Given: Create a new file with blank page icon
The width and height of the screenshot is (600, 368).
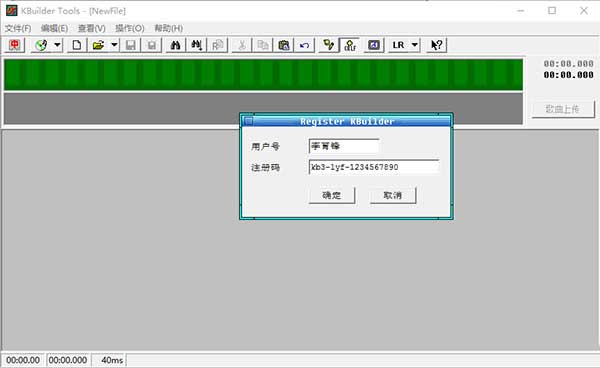Looking at the screenshot, I should 77,45.
